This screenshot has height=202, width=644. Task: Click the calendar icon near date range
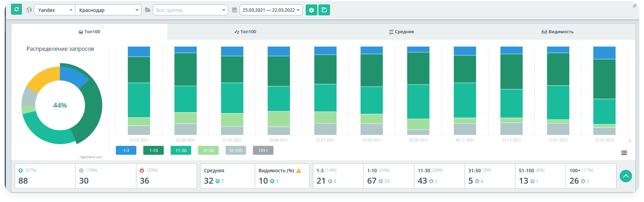pyautogui.click(x=234, y=10)
